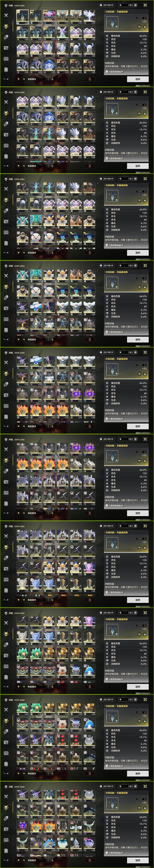Click the exclamation-mark sidebar icon in the topmost panel

6,69
